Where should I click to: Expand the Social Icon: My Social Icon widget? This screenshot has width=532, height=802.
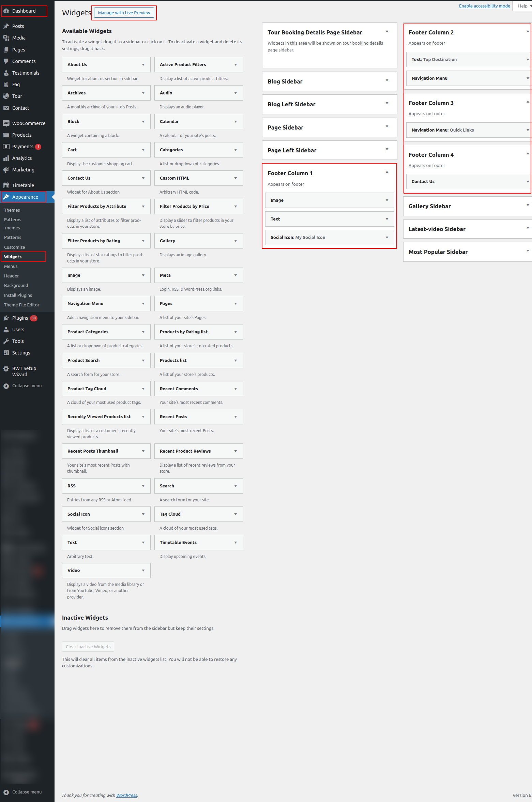[387, 238]
